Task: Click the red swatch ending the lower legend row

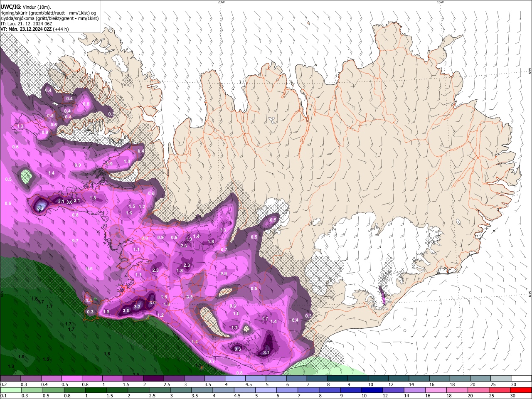Action: pyautogui.click(x=521, y=390)
